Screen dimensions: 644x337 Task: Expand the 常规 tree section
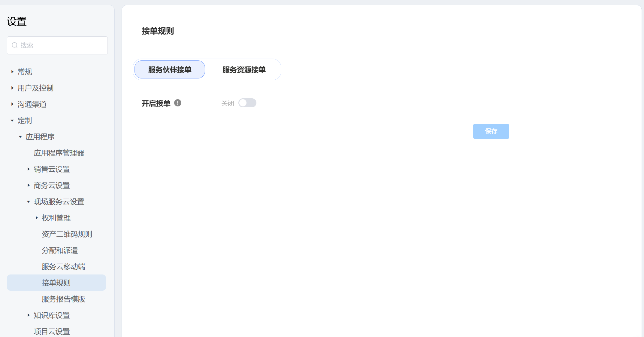pyautogui.click(x=12, y=72)
